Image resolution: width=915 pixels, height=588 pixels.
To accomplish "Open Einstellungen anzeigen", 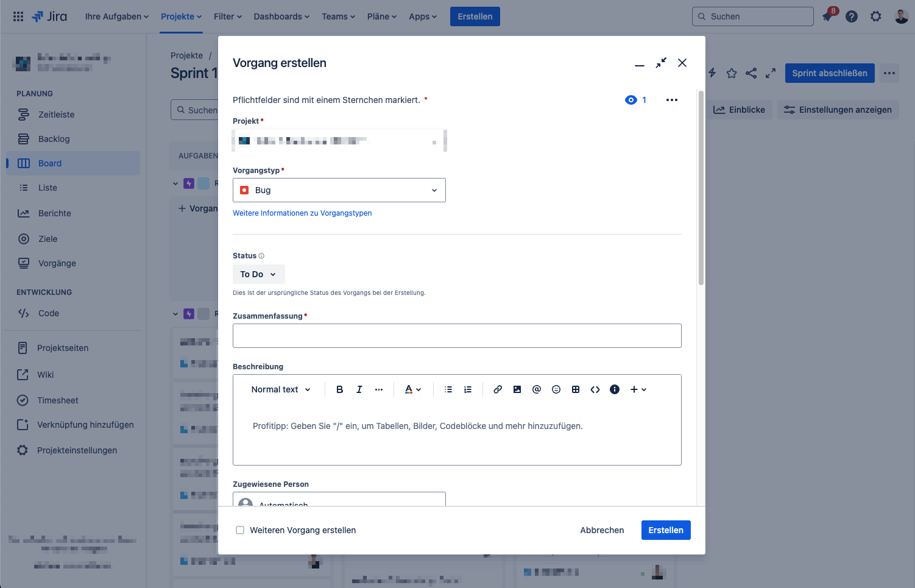I will click(838, 110).
